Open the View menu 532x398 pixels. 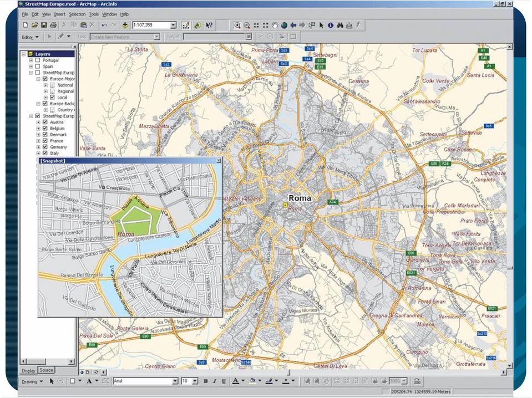tap(47, 14)
